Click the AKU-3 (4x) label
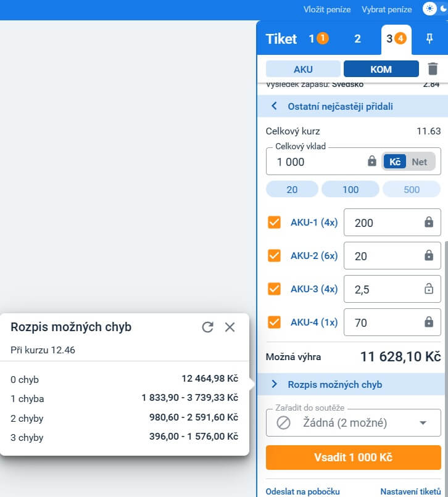448x497 pixels. click(314, 289)
